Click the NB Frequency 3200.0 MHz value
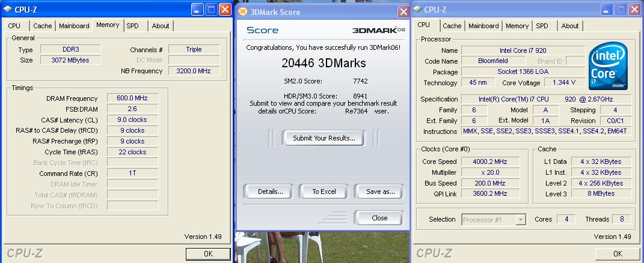Image resolution: width=644 pixels, height=263 pixels. click(x=194, y=71)
